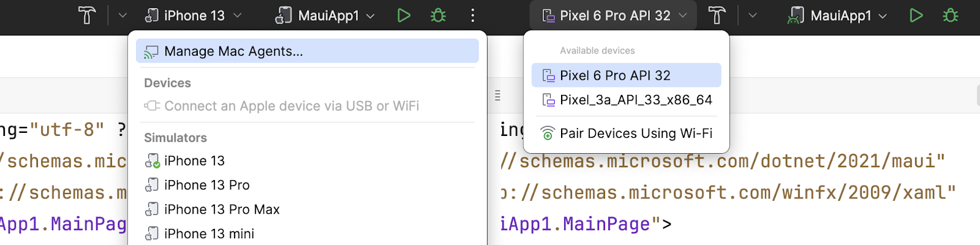Image resolution: width=980 pixels, height=245 pixels.
Task: Choose iPhone 13 simulator from list
Action: pos(194,161)
